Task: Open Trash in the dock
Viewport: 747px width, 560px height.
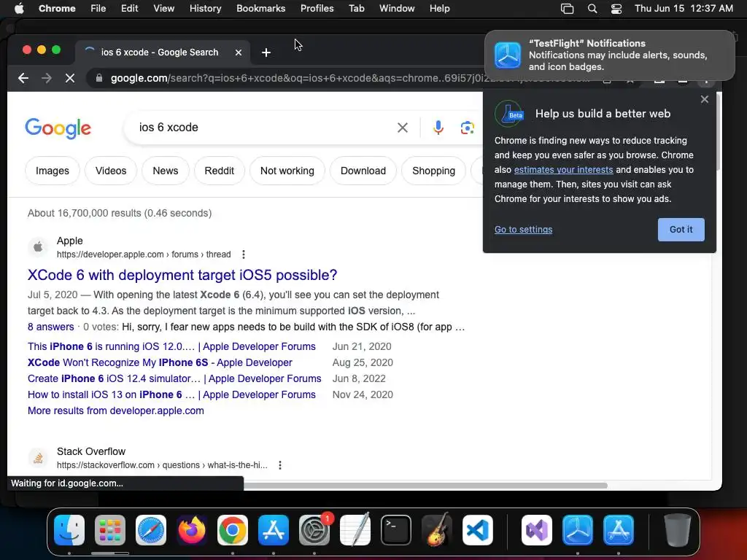Action: point(678,530)
